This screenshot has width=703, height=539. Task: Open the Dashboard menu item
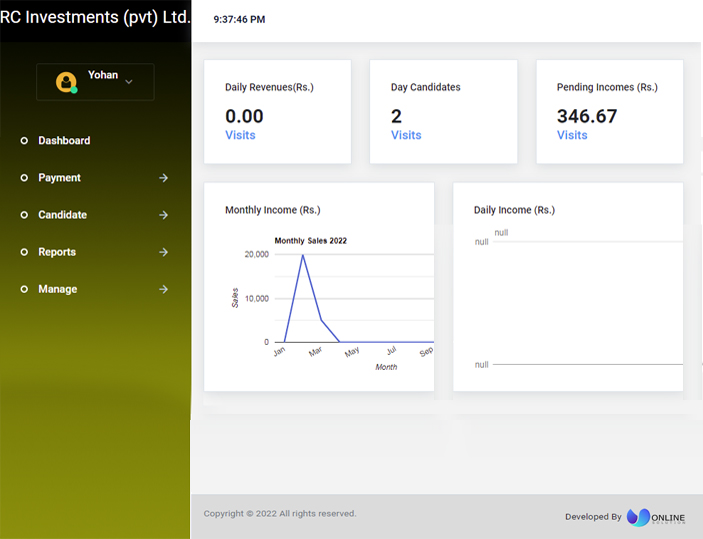tap(64, 141)
